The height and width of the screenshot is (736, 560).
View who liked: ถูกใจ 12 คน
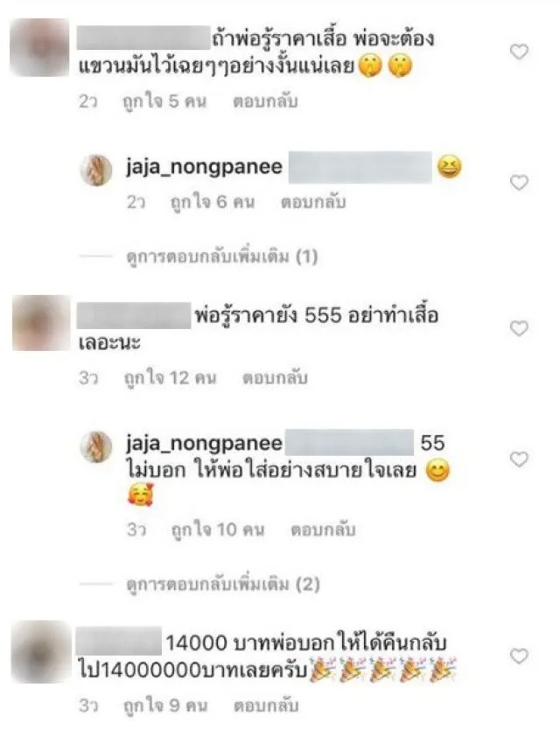click(170, 377)
